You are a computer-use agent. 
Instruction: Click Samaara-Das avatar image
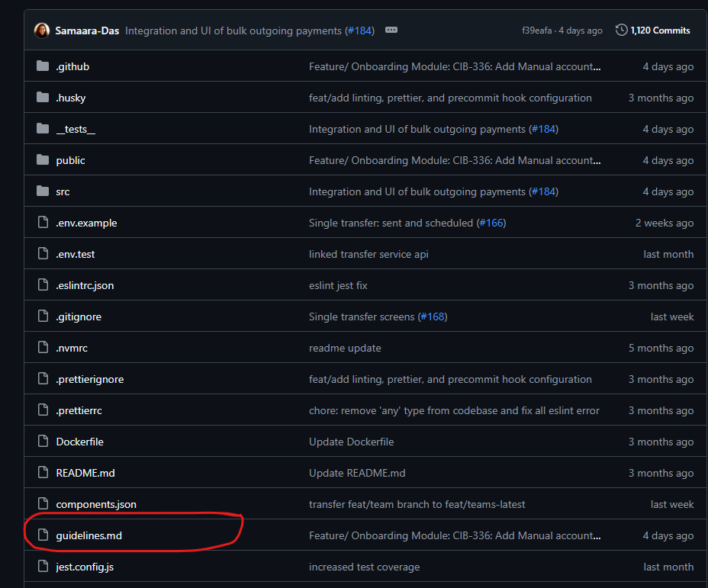(42, 31)
